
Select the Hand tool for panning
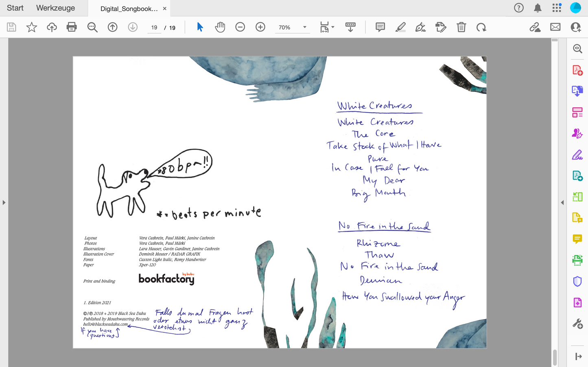[x=220, y=27]
